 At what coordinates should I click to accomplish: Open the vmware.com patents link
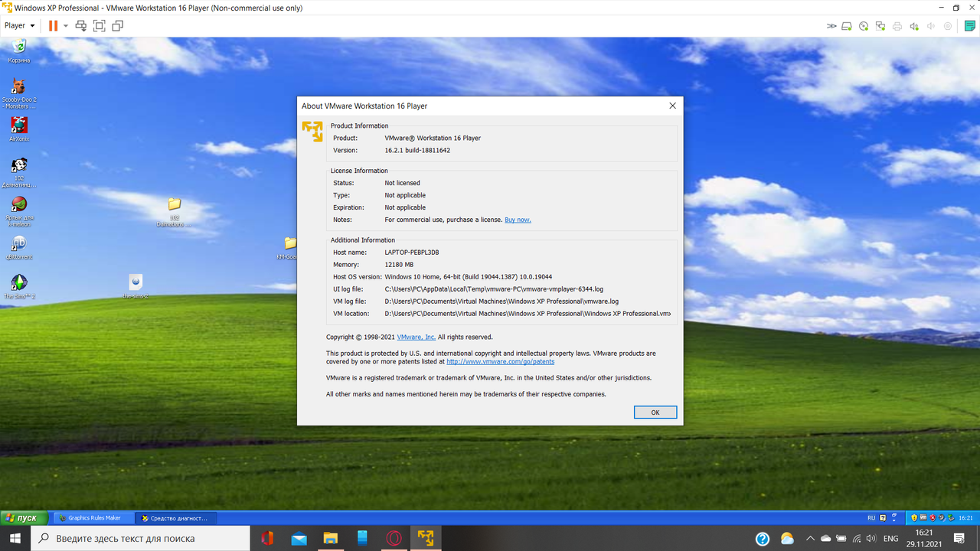click(500, 362)
